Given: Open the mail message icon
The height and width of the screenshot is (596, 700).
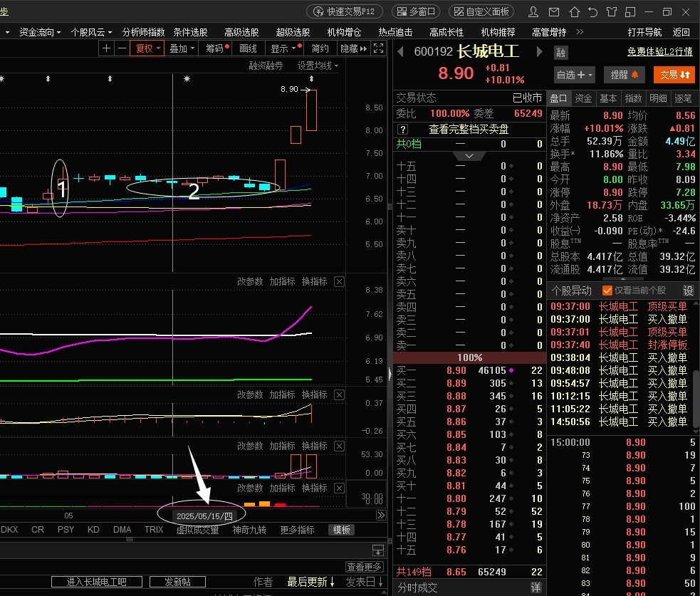Looking at the screenshot, I should 554,11.
